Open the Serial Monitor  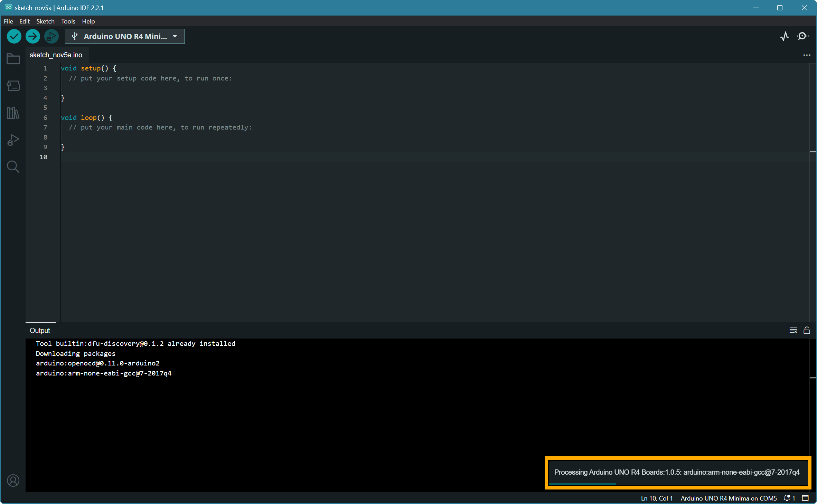[x=803, y=36]
